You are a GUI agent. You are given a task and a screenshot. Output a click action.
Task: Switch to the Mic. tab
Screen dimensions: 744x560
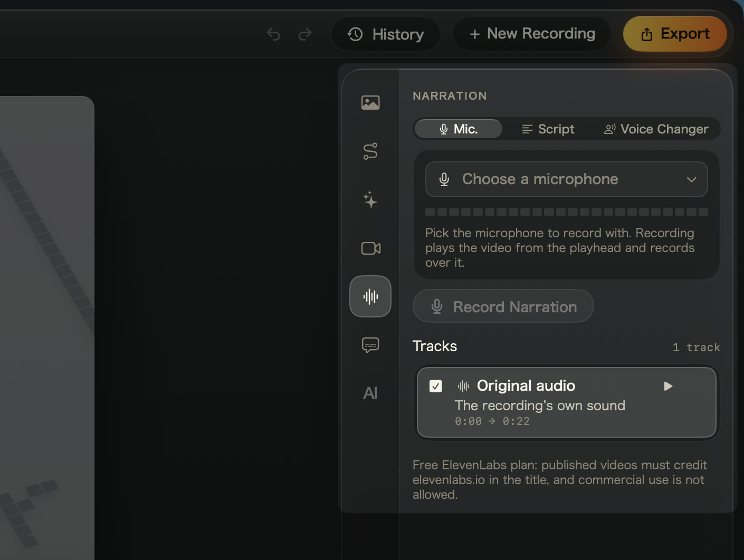coord(459,129)
